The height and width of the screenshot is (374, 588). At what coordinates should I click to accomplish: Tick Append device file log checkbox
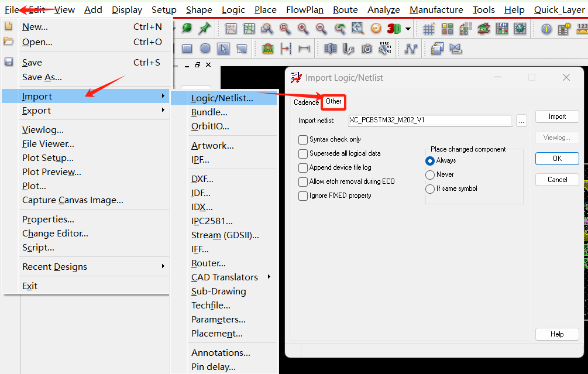pos(303,167)
